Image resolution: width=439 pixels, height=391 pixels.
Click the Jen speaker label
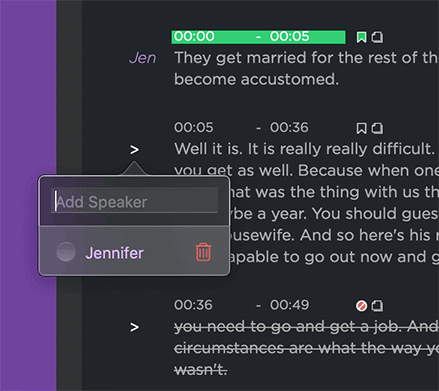click(x=142, y=58)
